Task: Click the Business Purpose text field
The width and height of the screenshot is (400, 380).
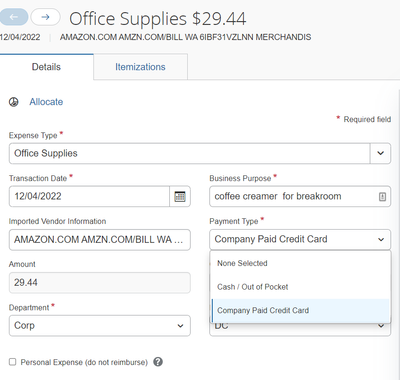Action: click(300, 196)
